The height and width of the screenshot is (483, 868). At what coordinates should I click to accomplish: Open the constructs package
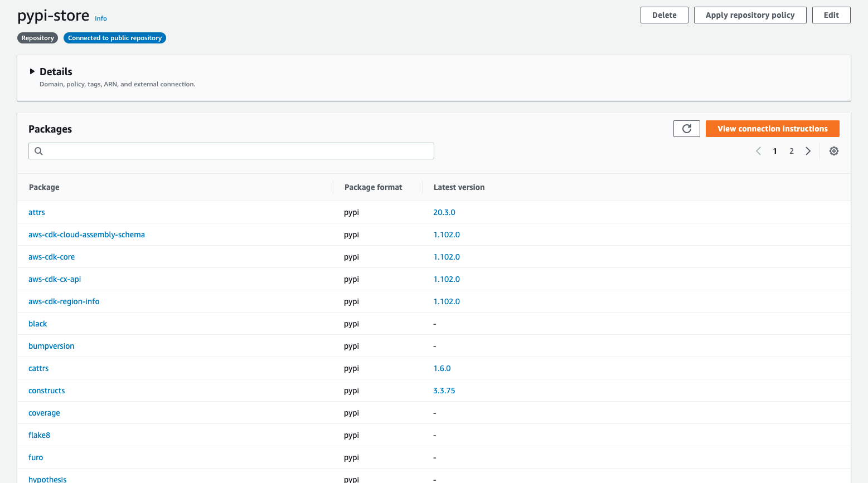coord(47,391)
